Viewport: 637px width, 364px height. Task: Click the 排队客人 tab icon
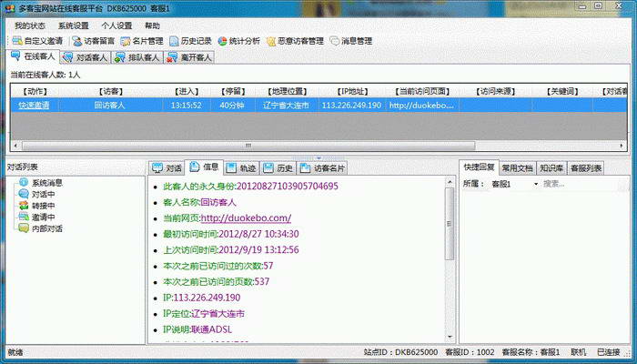coord(120,57)
